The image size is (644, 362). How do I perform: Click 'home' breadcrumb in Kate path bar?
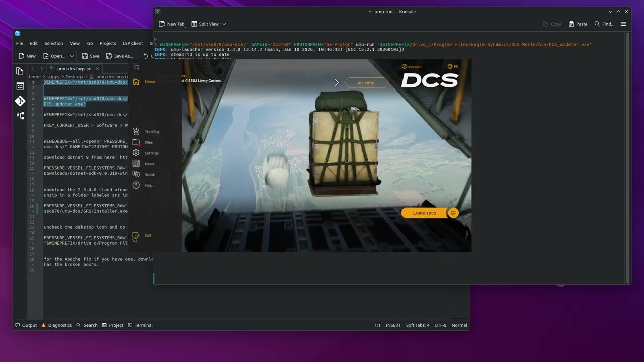35,77
